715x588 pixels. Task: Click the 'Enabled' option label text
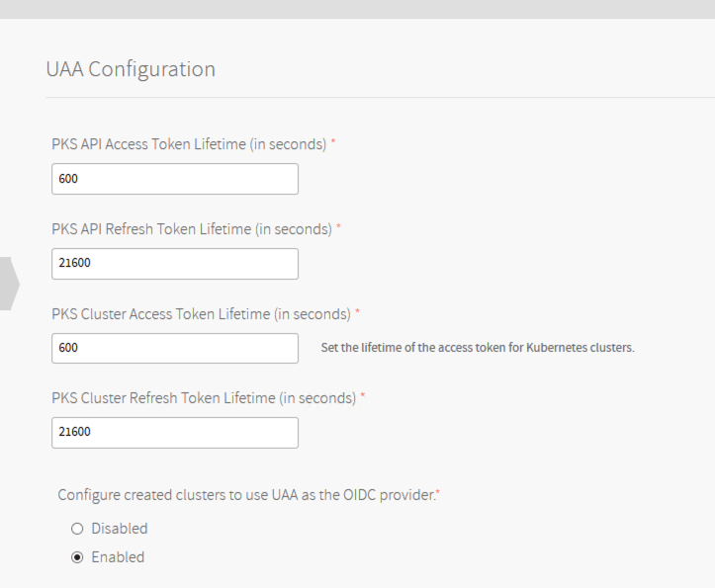[x=118, y=557]
